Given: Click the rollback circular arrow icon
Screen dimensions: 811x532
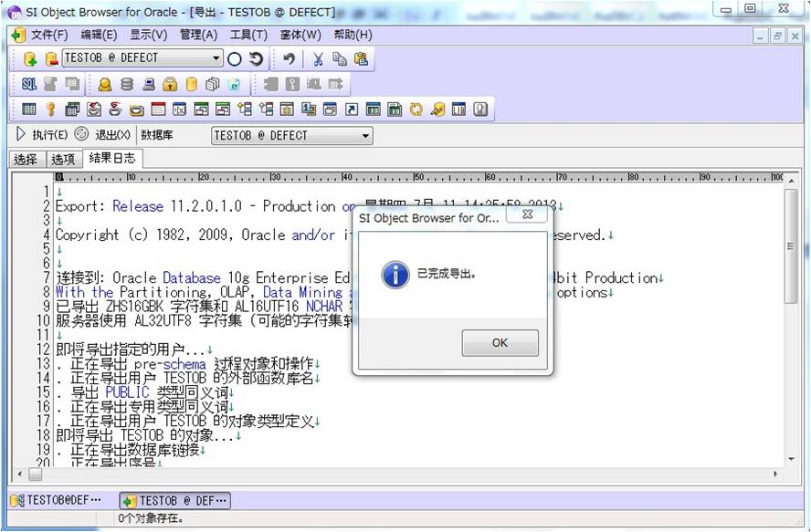Looking at the screenshot, I should (x=256, y=59).
